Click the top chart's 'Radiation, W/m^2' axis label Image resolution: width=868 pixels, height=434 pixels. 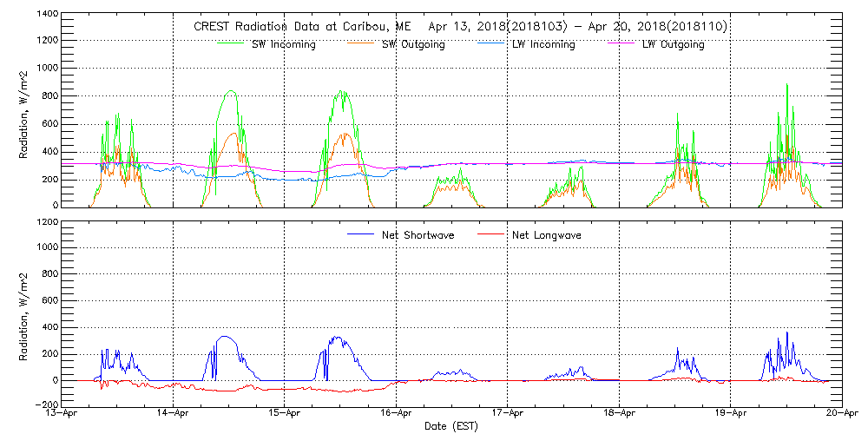26,110
